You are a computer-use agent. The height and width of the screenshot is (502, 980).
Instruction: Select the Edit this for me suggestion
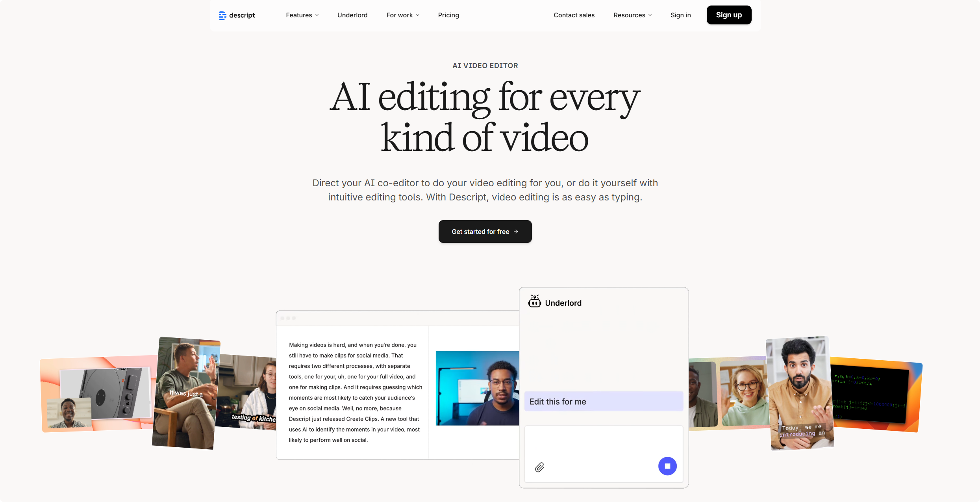click(x=603, y=401)
